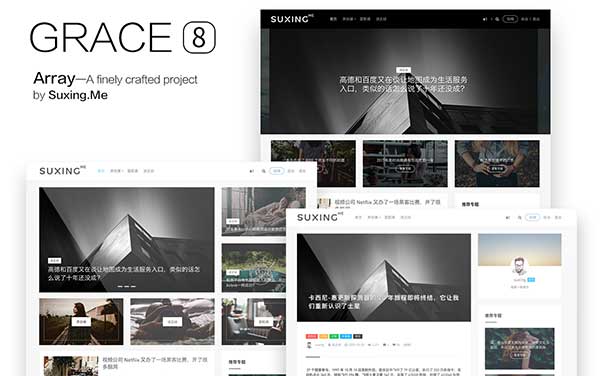This screenshot has height=376, width=600.
Task: Click the 推荐专题 heading in the article sidebar
Action: pos(493,316)
